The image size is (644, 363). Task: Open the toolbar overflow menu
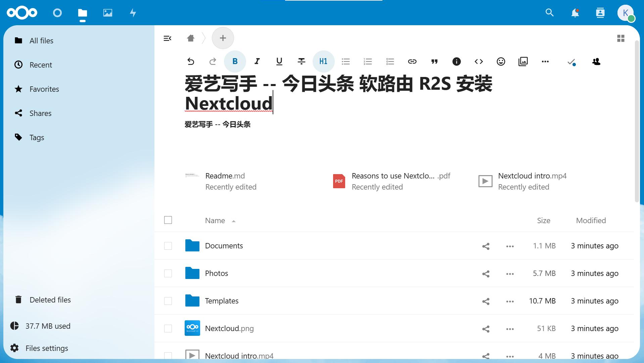coord(545,62)
